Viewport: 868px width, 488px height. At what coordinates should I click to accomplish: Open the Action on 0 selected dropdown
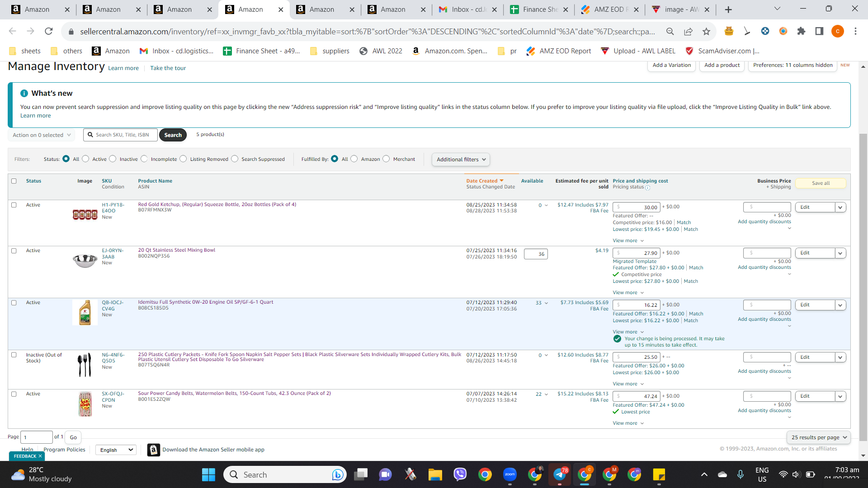(42, 135)
